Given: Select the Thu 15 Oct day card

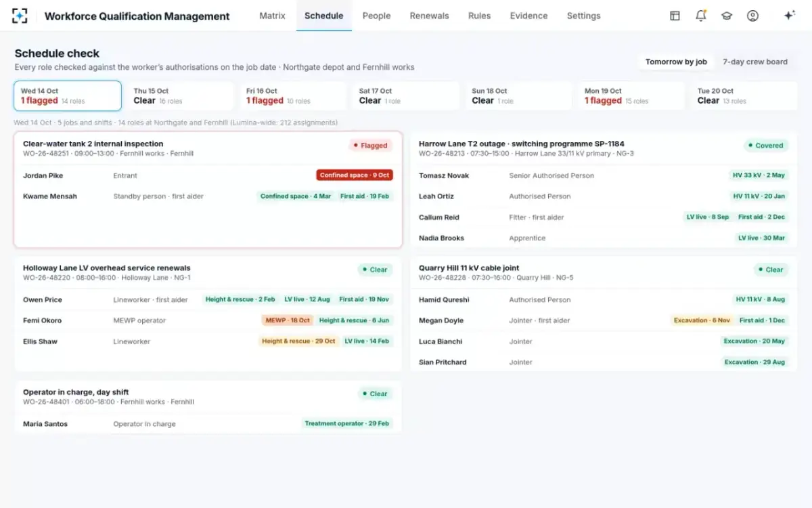Looking at the screenshot, I should [180, 96].
